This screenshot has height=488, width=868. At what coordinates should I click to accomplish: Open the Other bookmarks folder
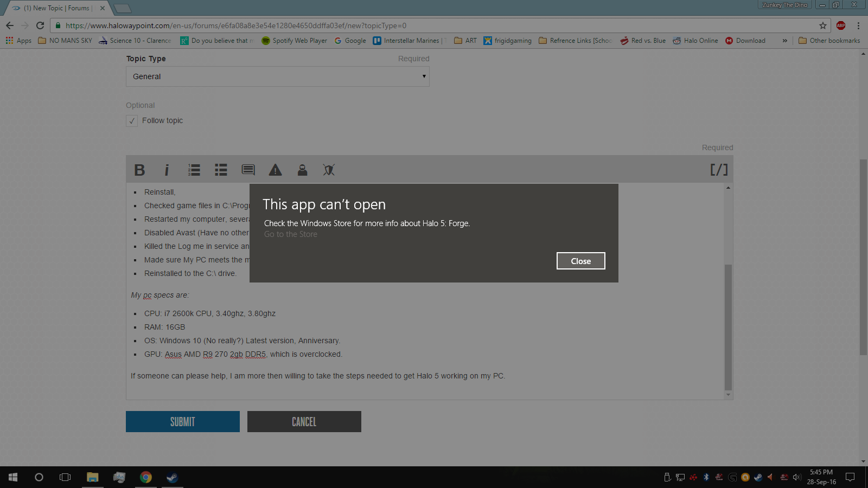pyautogui.click(x=829, y=41)
